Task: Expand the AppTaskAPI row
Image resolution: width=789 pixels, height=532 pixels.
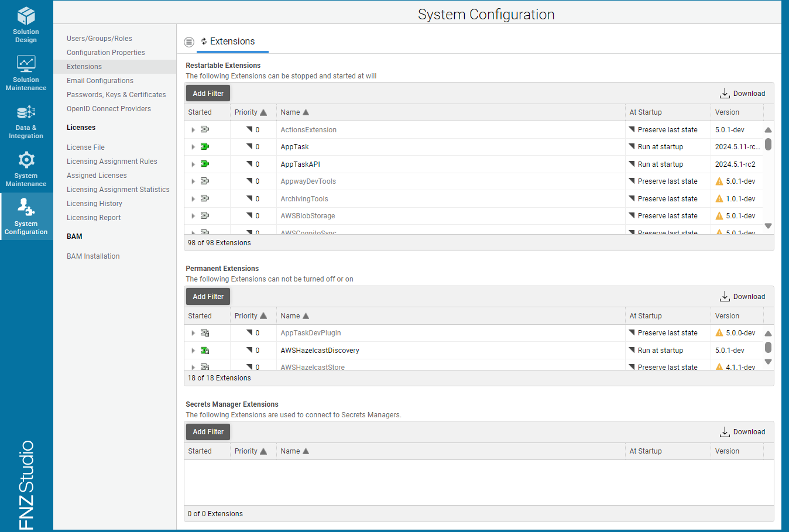Action: (193, 164)
